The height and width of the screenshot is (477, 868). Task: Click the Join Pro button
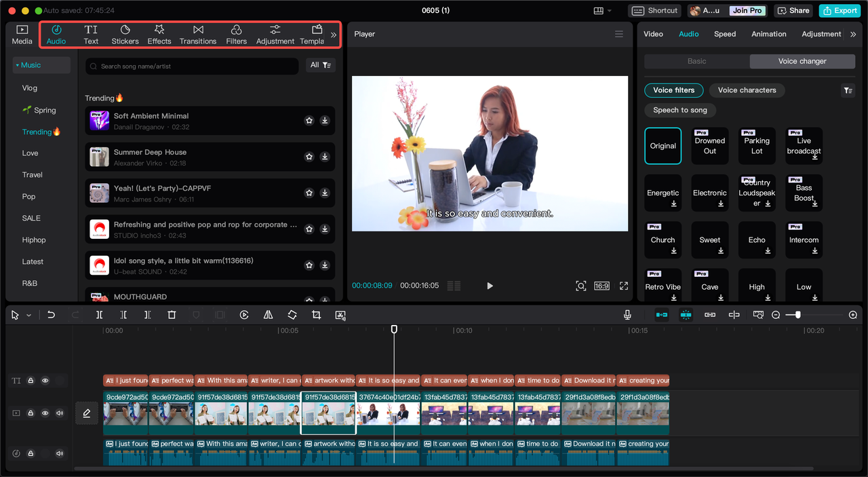[747, 10]
